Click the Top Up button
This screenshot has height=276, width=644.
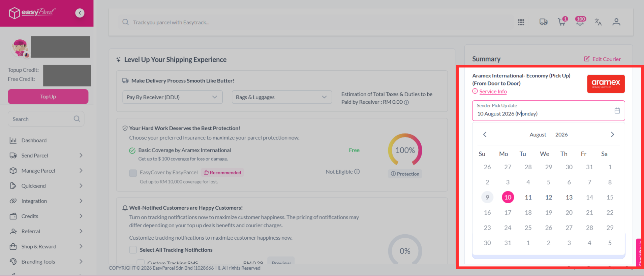pyautogui.click(x=48, y=97)
